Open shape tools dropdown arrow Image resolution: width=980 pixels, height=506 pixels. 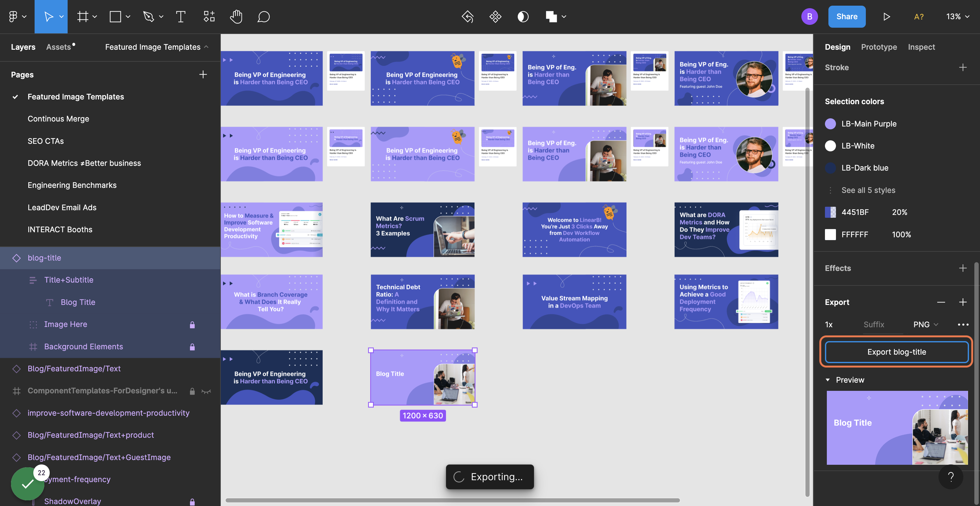128,17
